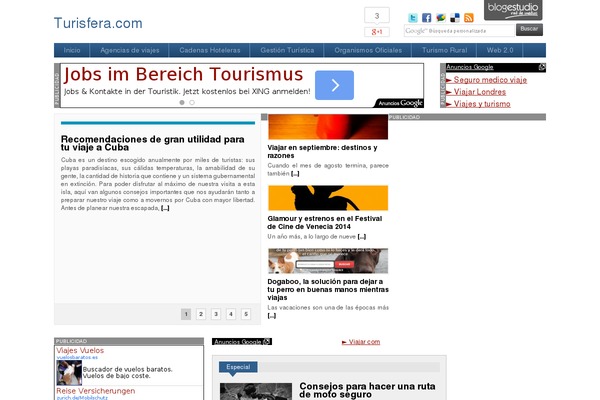Screen dimensions: 600x400
Task: Open the Viajar Londres ad link
Action: point(479,92)
